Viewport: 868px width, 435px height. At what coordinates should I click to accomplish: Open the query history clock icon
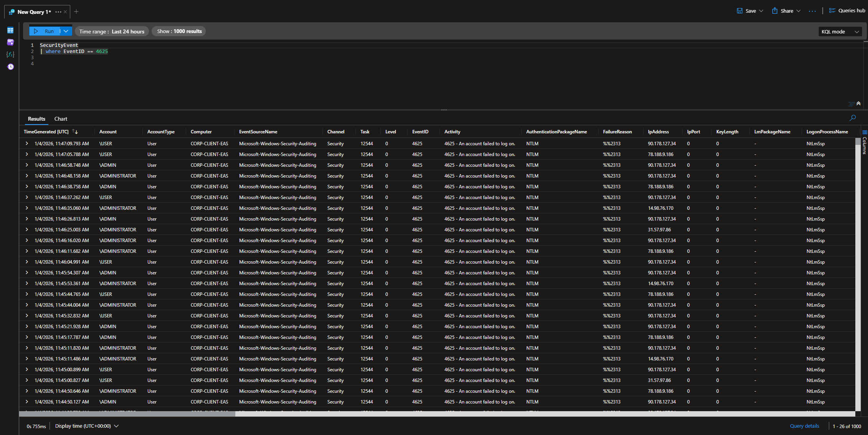click(10, 67)
